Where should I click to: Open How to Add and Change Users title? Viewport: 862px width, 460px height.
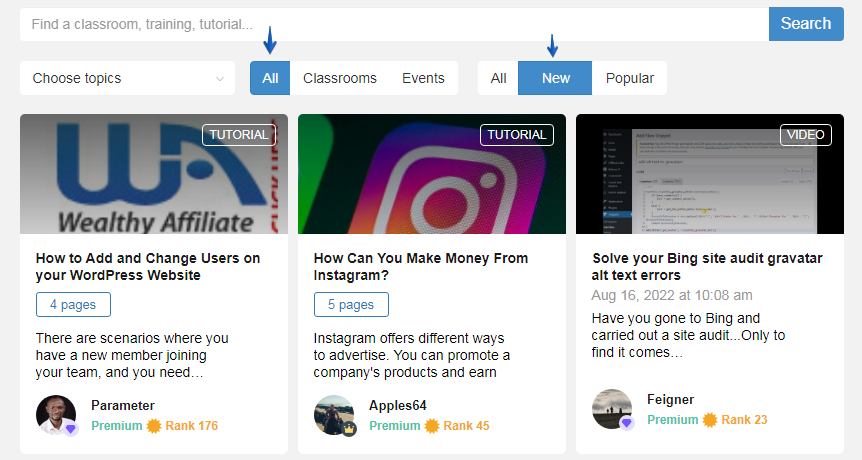click(148, 267)
